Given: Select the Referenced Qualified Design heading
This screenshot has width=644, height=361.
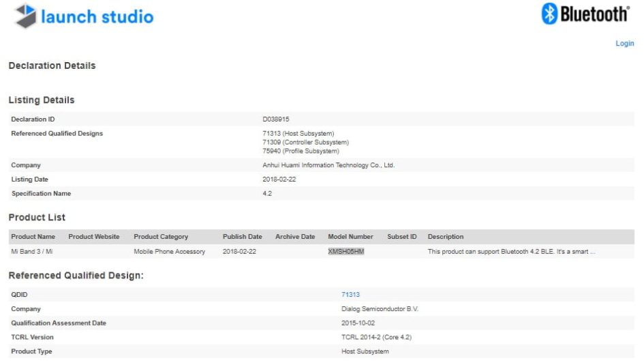Looking at the screenshot, I should [76, 276].
